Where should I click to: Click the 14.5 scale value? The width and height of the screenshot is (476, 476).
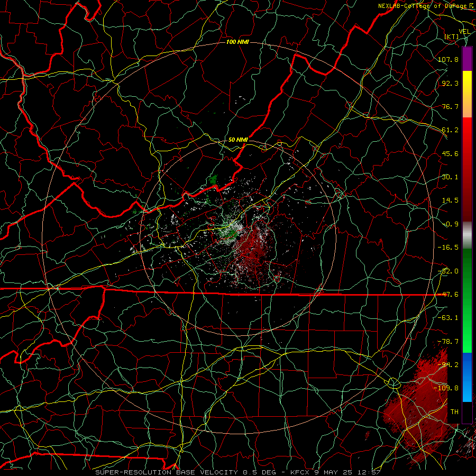click(450, 200)
